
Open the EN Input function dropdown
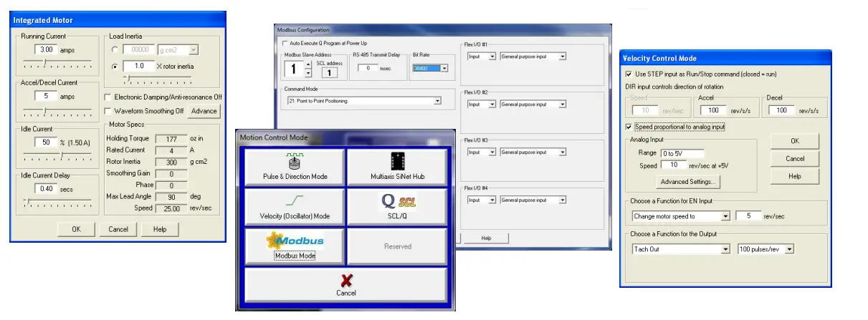pos(725,215)
